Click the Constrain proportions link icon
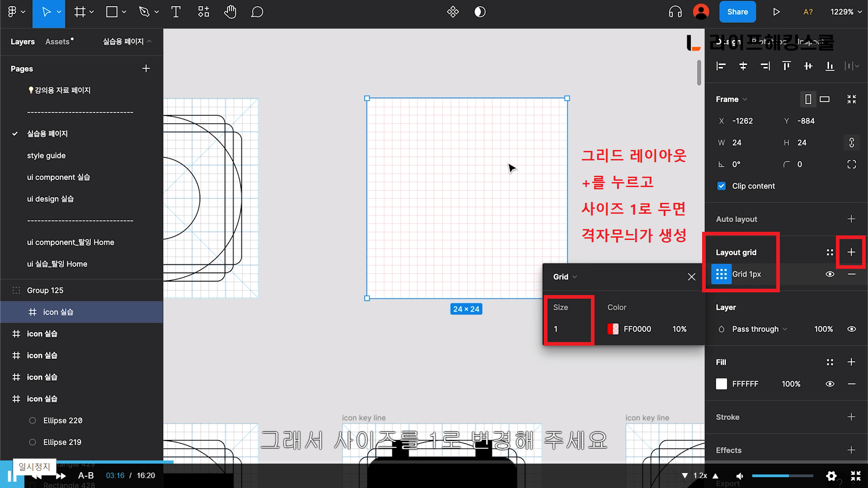Viewport: 868px width, 488px height. coord(852,143)
